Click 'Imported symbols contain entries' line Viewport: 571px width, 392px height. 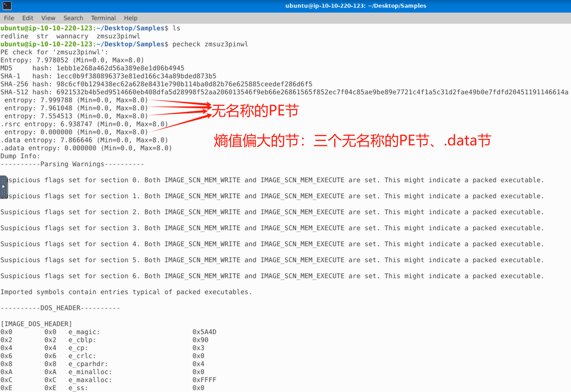click(x=126, y=292)
